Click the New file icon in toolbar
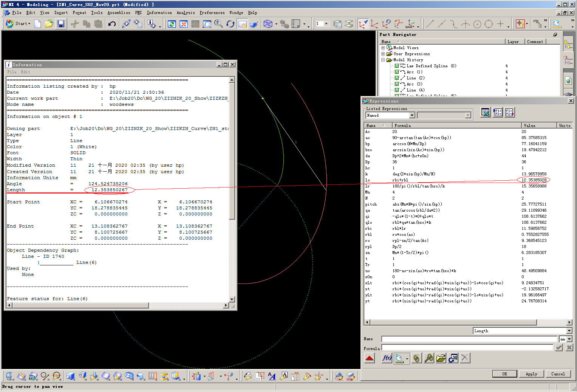 pos(37,24)
